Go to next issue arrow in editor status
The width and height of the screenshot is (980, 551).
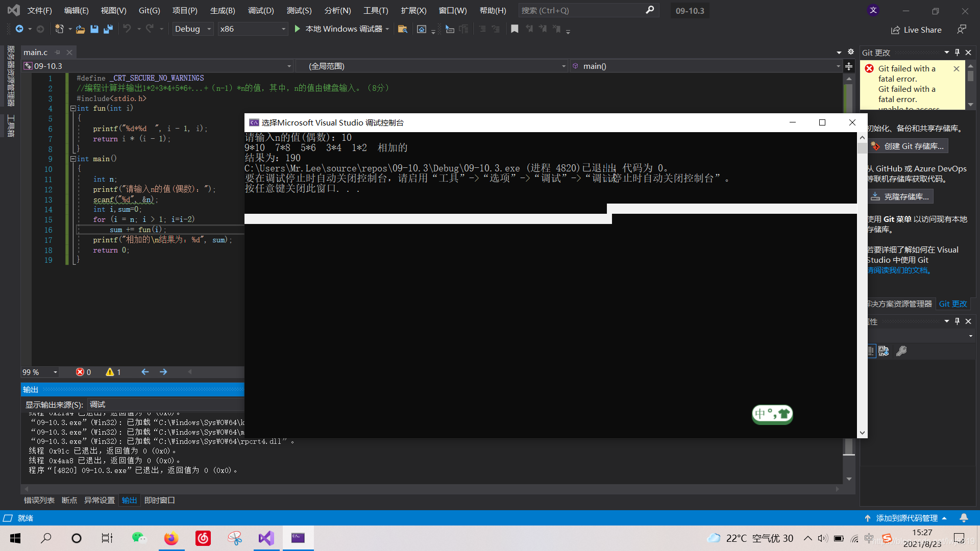[x=163, y=372]
